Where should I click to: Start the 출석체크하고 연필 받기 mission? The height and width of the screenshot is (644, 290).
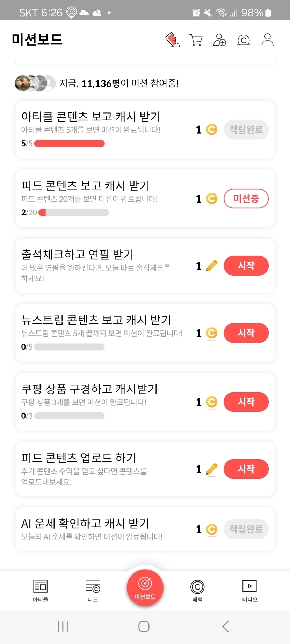click(x=246, y=266)
